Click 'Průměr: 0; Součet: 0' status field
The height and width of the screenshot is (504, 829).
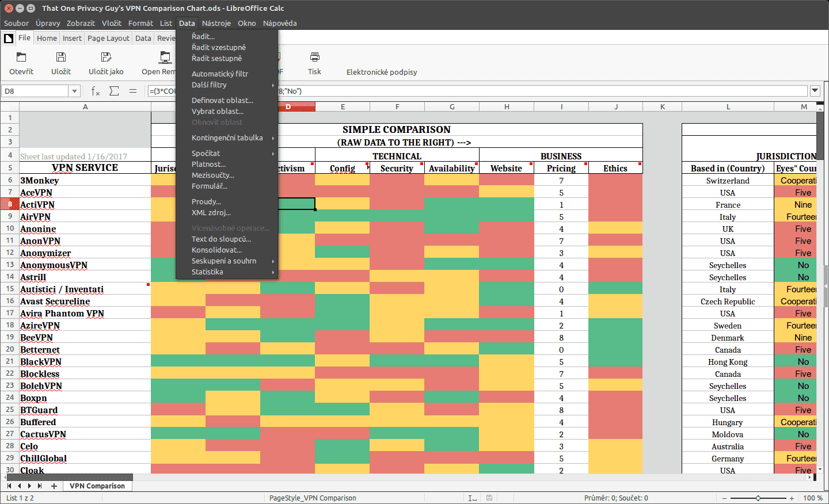click(x=616, y=498)
